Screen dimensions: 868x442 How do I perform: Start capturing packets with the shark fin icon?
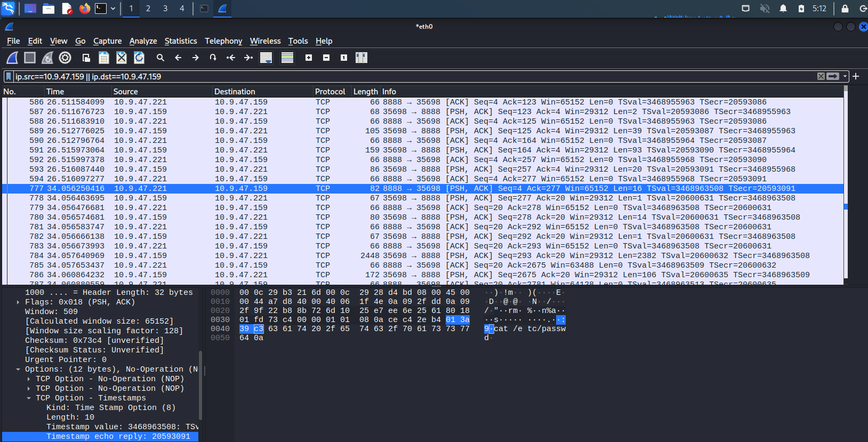pos(12,58)
